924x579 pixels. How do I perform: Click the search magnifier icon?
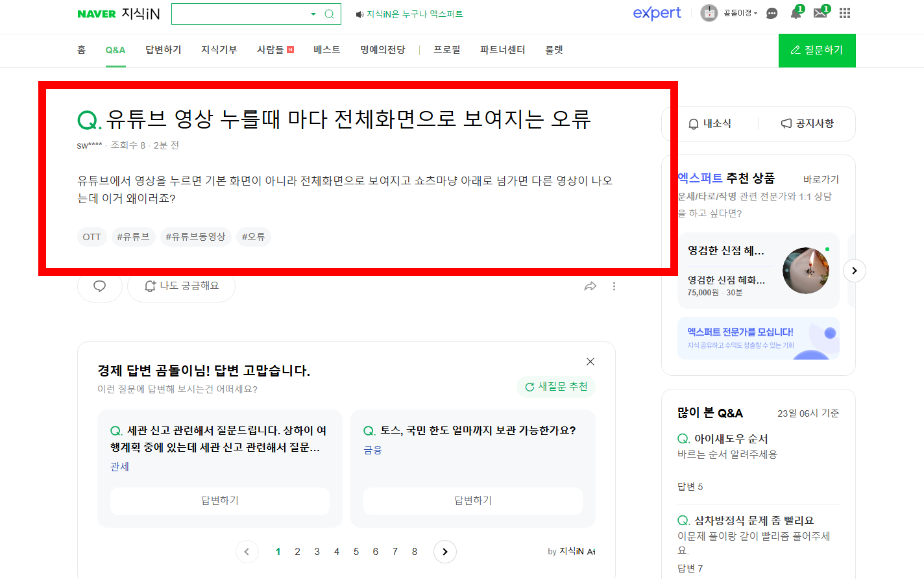point(330,14)
